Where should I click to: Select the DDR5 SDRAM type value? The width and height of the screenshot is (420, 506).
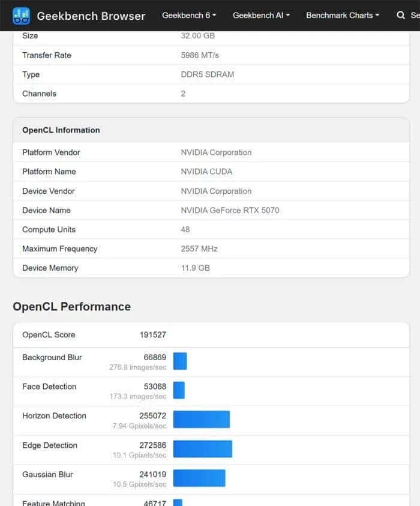coord(207,74)
